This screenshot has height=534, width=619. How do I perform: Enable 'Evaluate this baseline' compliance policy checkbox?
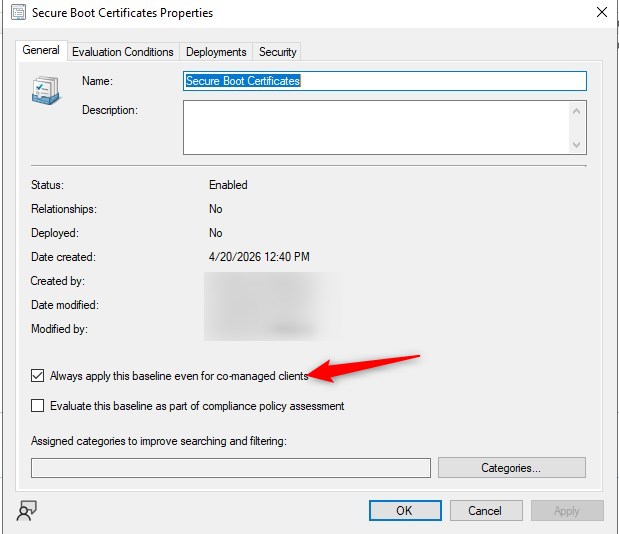click(x=38, y=406)
